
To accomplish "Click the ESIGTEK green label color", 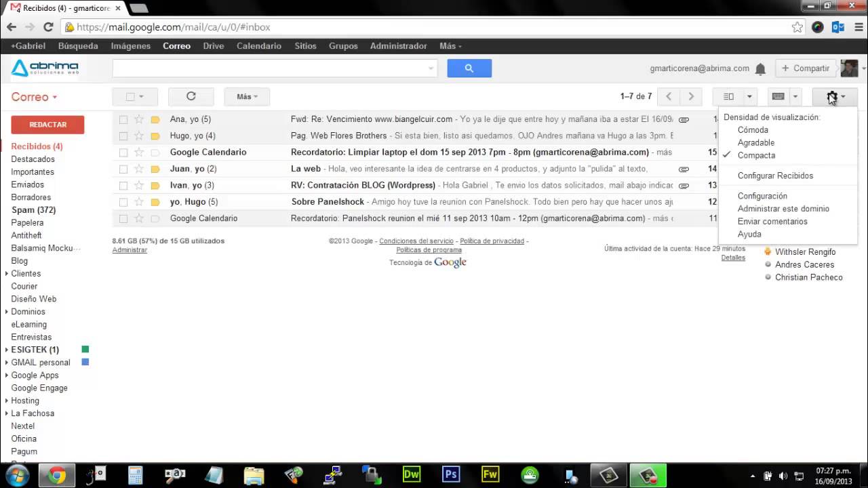I will click(x=85, y=350).
